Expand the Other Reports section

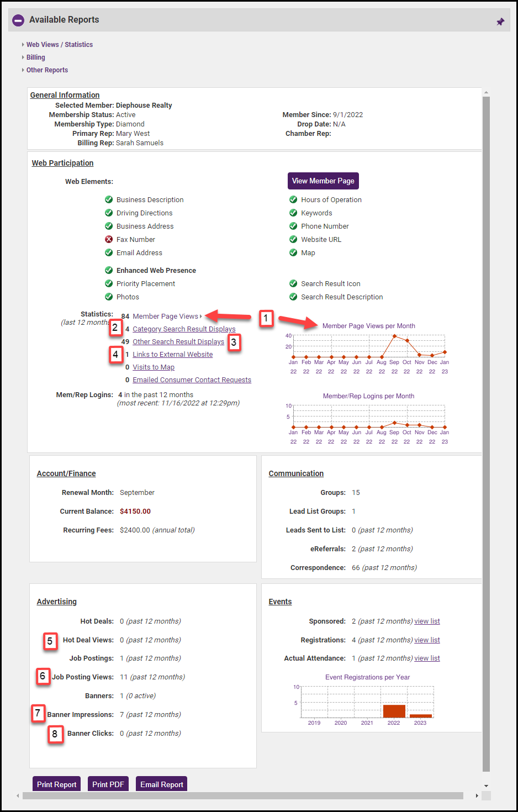point(47,70)
